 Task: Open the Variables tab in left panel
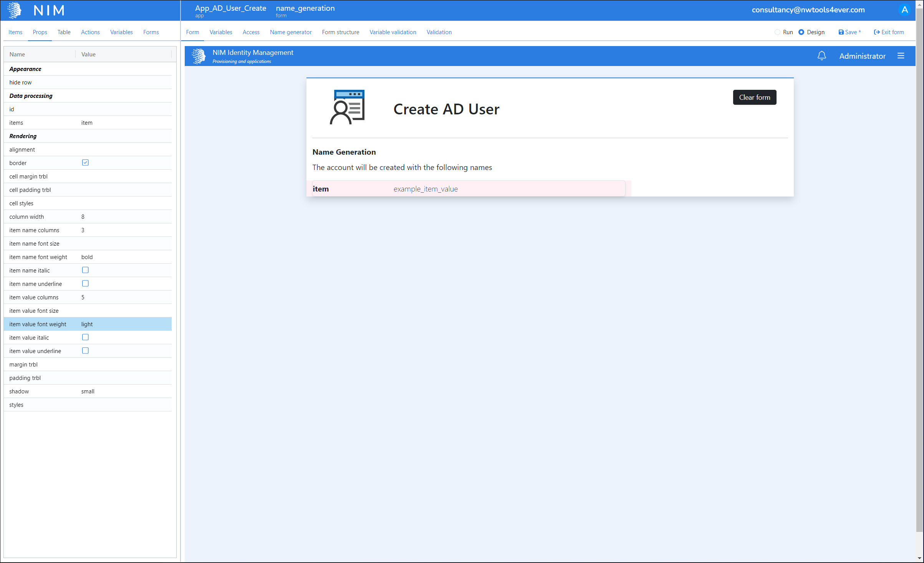pos(121,32)
